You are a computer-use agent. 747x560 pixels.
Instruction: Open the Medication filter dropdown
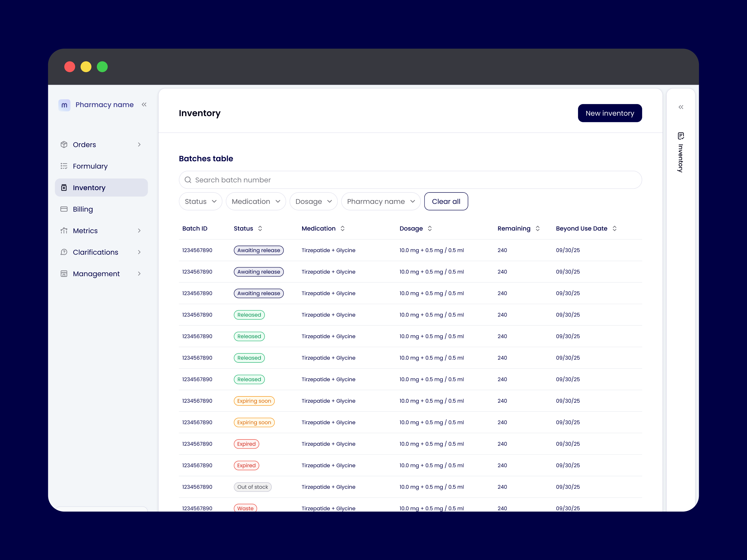pyautogui.click(x=256, y=201)
